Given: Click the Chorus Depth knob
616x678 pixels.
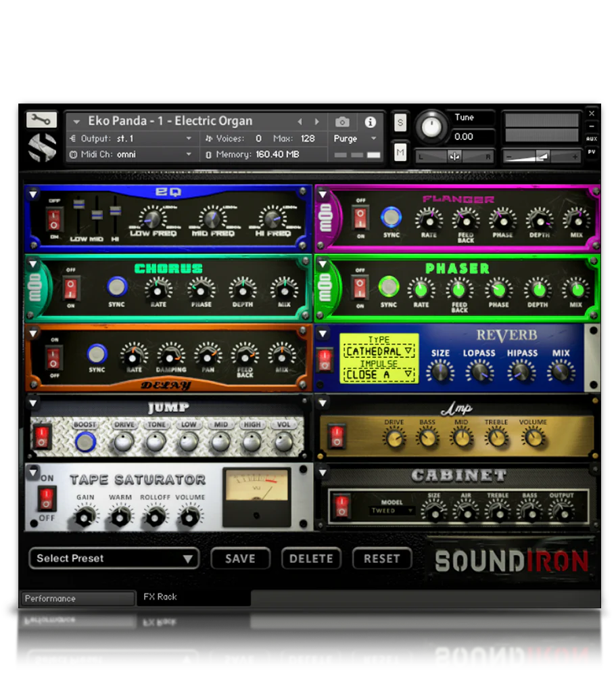Looking at the screenshot, I should point(243,290).
